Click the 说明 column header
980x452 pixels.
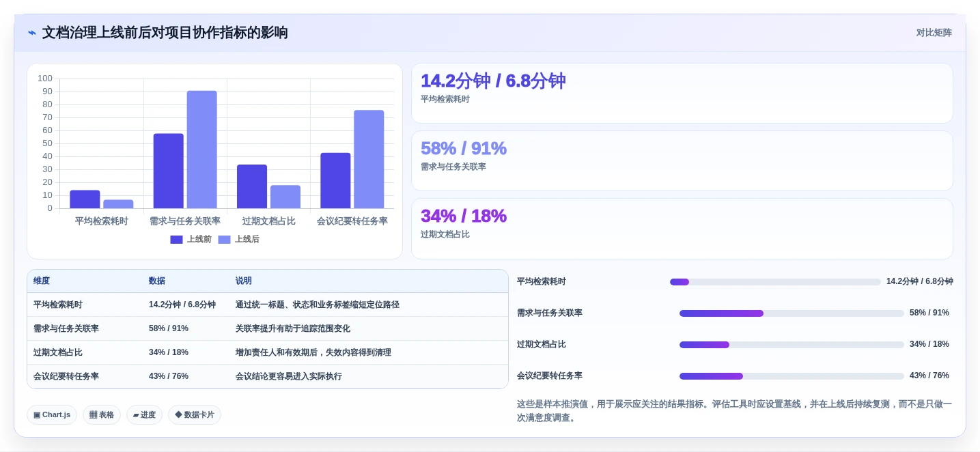(244, 281)
